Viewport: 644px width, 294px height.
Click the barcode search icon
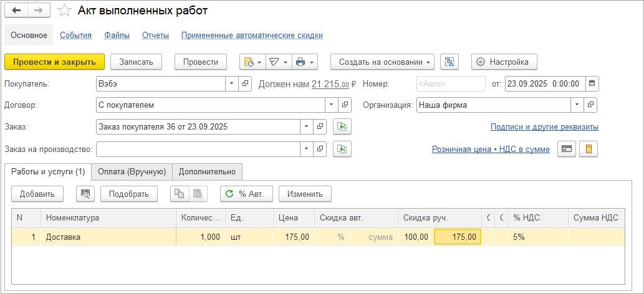(85, 194)
